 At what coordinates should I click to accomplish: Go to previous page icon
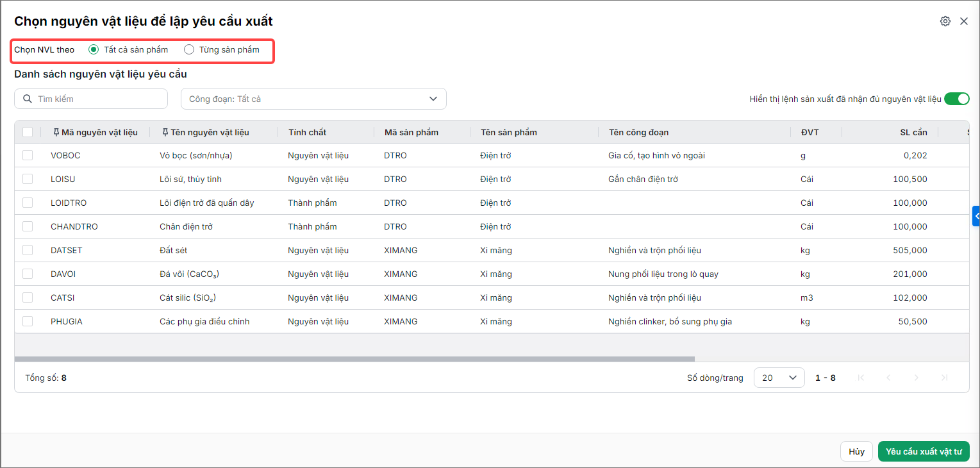(888, 378)
